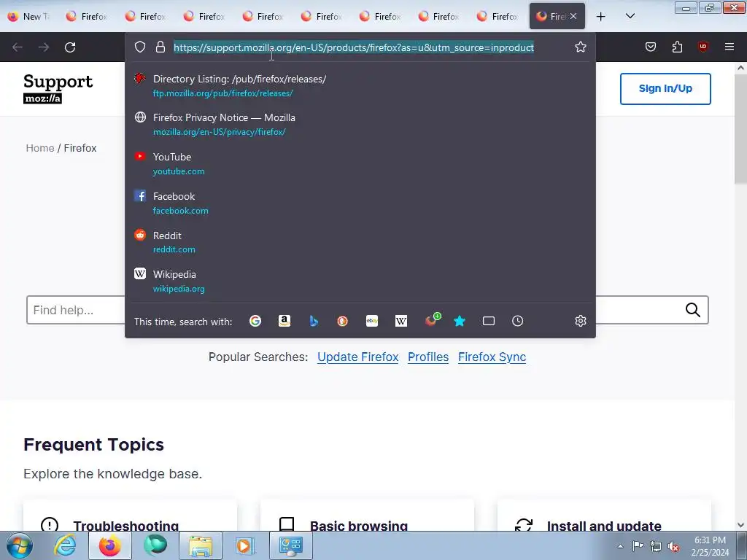Choose Reddit suggestion
The image size is (747, 560).
pos(360,242)
